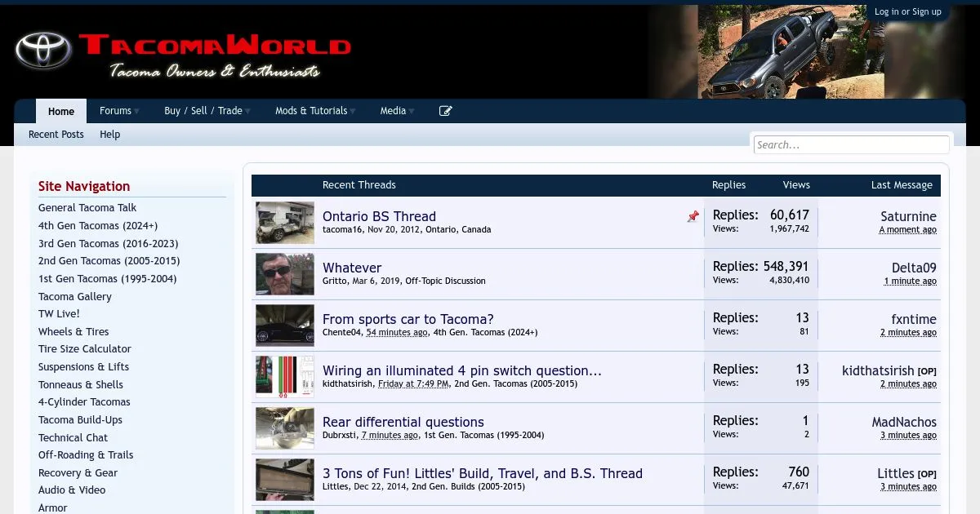Click last poster Delta09
The width and height of the screenshot is (980, 514).
click(x=914, y=268)
